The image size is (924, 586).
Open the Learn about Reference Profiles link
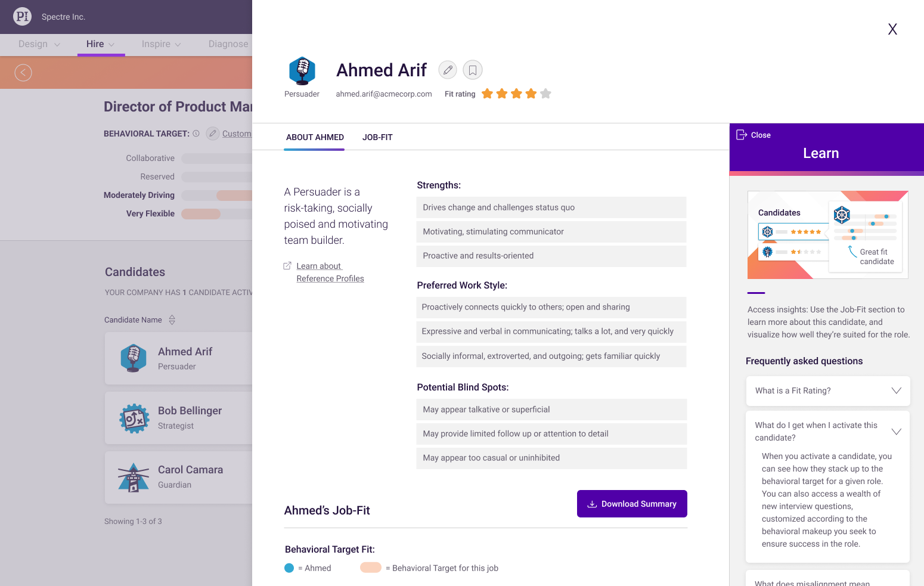[330, 272]
